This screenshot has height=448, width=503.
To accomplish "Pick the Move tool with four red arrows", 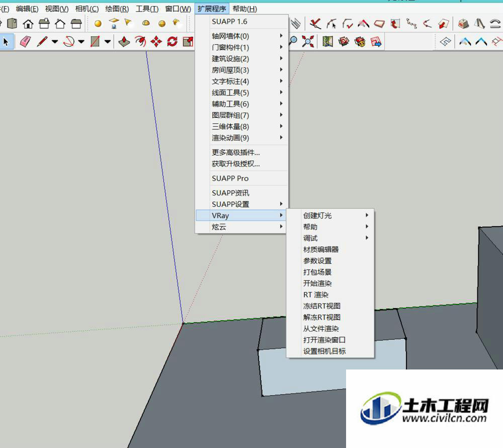I will click(x=156, y=42).
